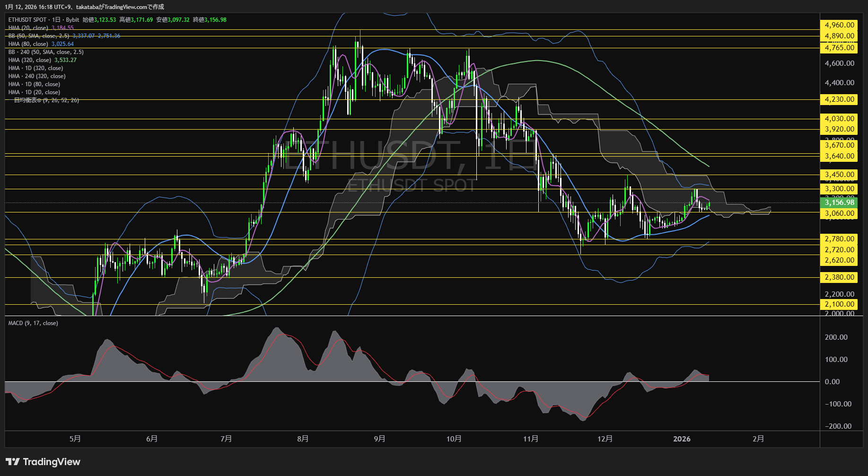Click the green 3,156.98 current price tag
Viewport: 868px width, 476px height.
coord(839,203)
